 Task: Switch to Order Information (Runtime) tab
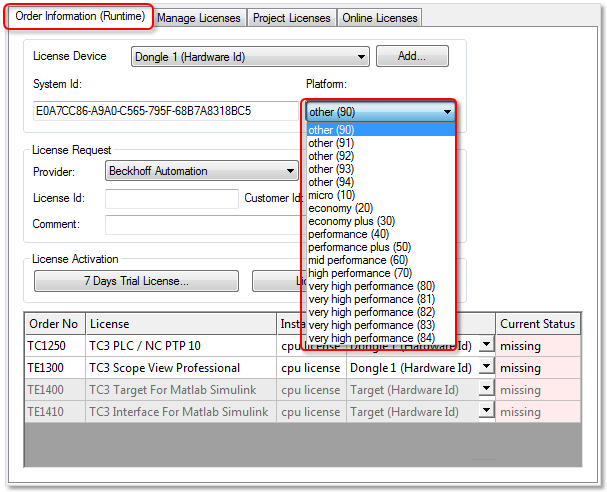click(79, 17)
